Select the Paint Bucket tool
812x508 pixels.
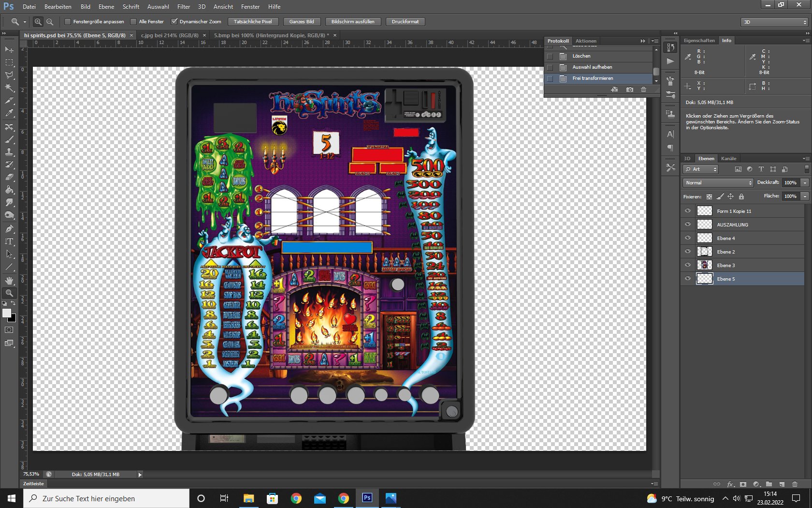9,190
